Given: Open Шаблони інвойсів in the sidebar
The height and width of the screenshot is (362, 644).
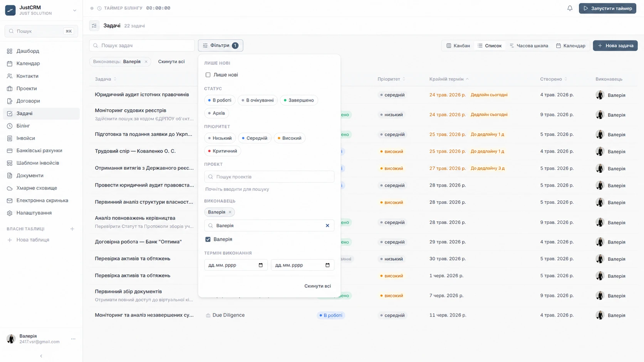Looking at the screenshot, I should click(41, 163).
